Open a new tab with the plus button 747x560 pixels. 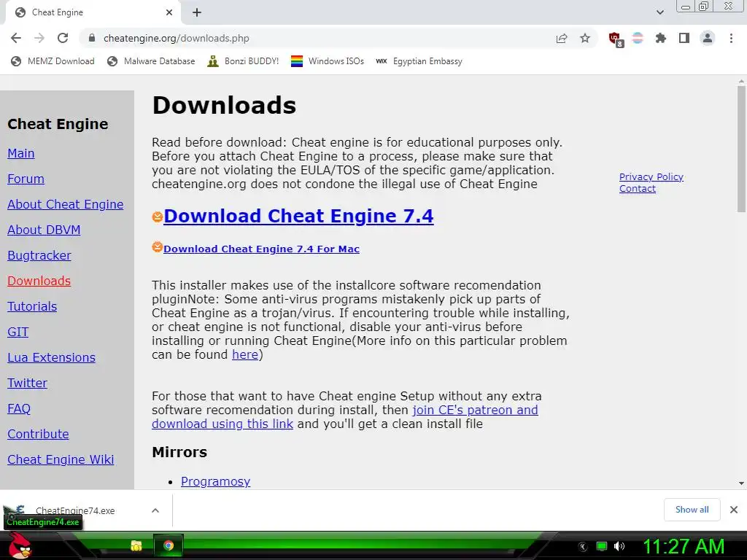point(197,12)
